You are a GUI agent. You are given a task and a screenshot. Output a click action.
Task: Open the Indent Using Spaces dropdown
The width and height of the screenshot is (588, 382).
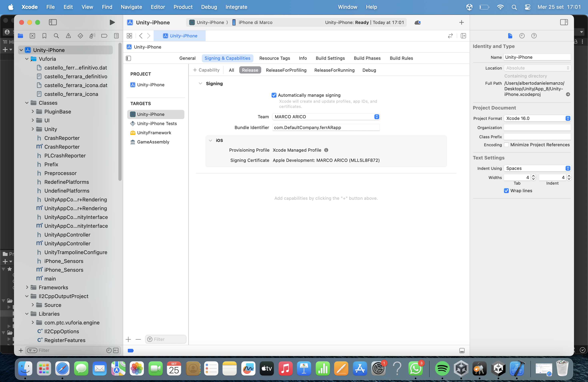coord(537,168)
